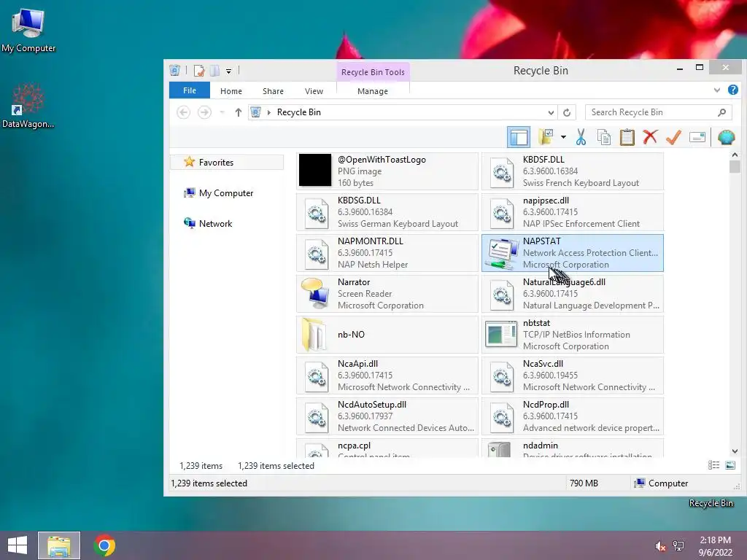Screen dimensions: 747x560
Task: Open Customize Quick Access Toolbar dropdown
Action: click(228, 71)
